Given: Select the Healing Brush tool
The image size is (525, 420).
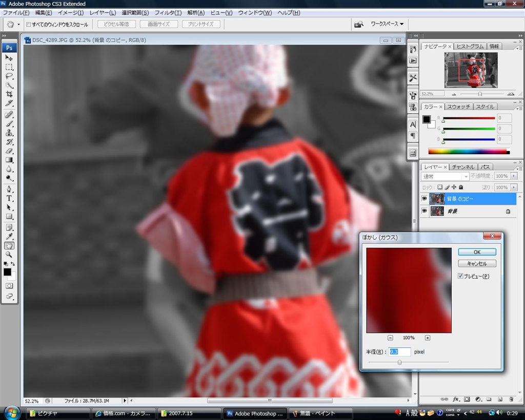Looking at the screenshot, I should [x=9, y=115].
